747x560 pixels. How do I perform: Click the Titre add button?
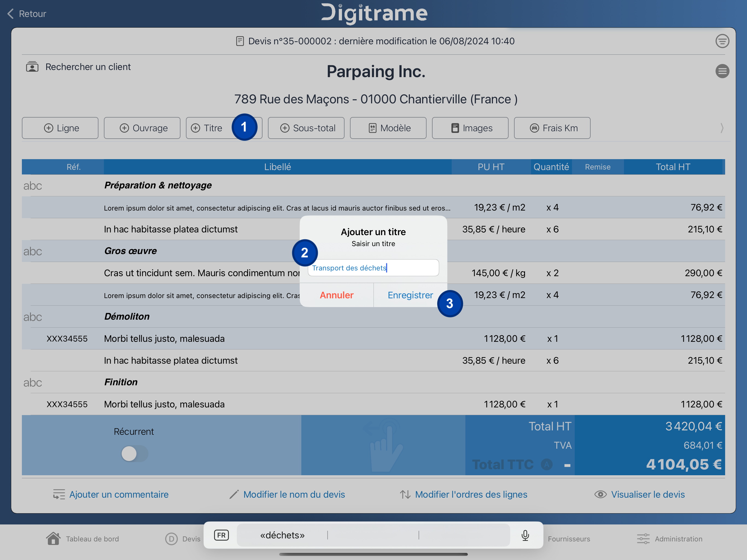coord(224,128)
